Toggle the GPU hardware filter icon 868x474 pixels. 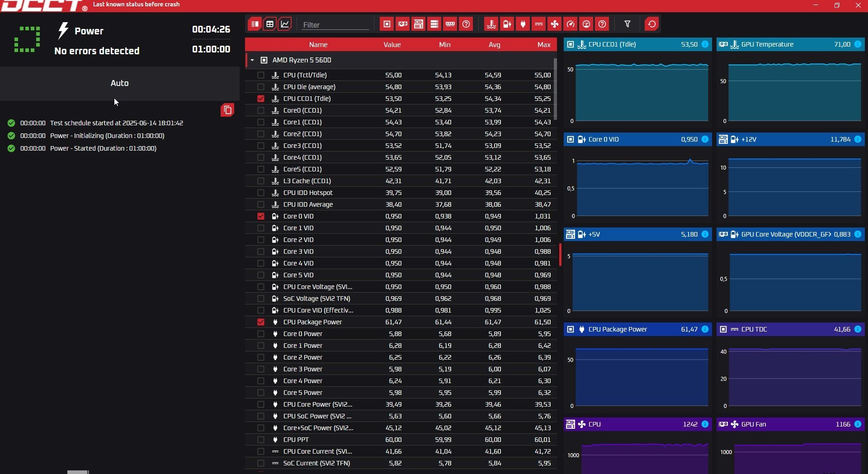[x=403, y=24]
